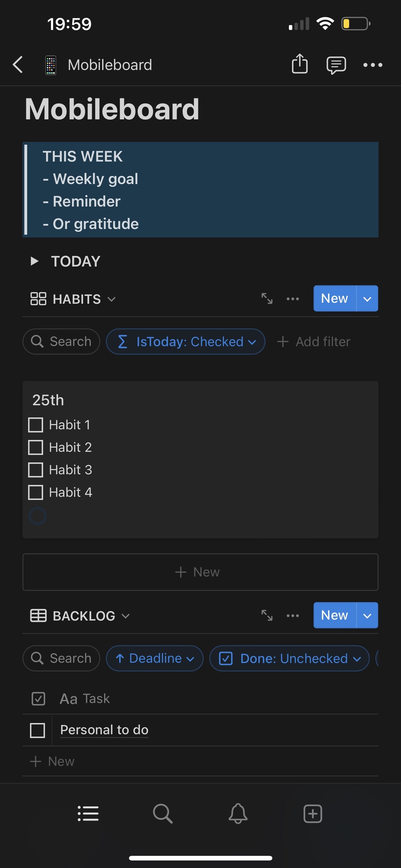Mark Personal to do as done
Image resolution: width=401 pixels, height=868 pixels.
tap(38, 730)
